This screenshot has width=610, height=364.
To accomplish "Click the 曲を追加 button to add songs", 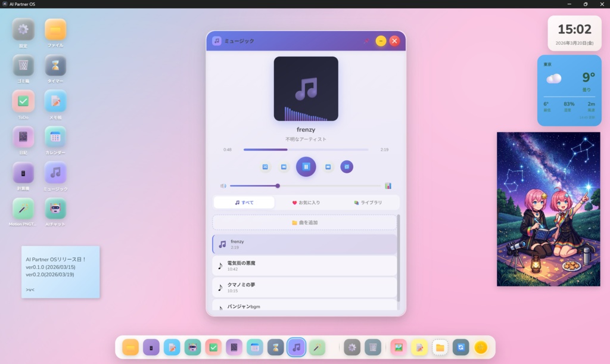I will pyautogui.click(x=305, y=222).
